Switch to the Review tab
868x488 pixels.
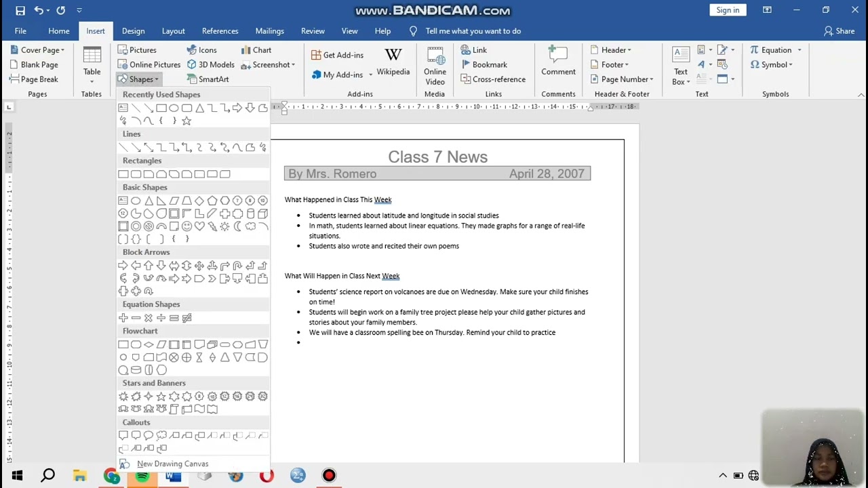313,30
